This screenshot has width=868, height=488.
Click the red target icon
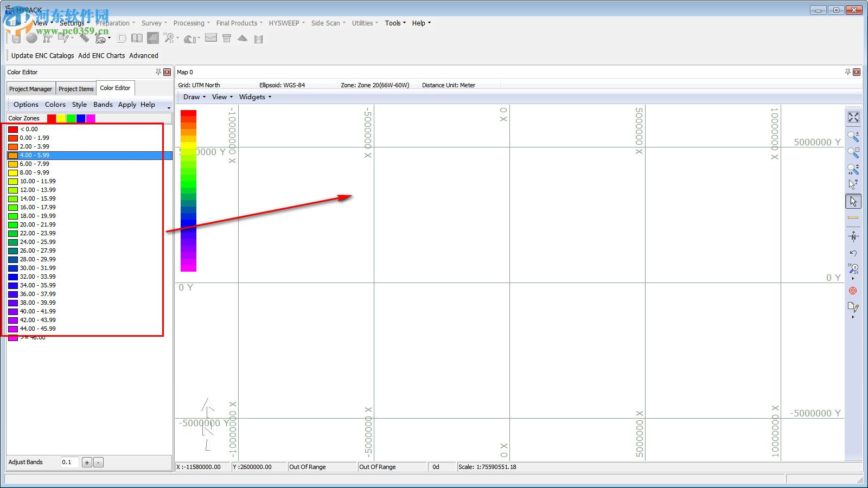(853, 291)
